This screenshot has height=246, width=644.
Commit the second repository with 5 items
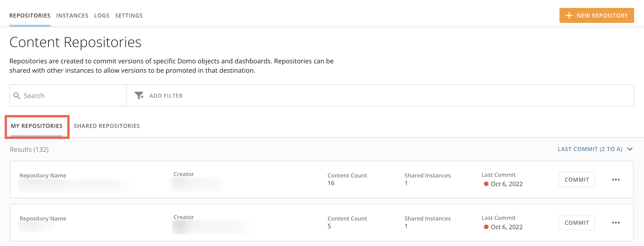[577, 223]
